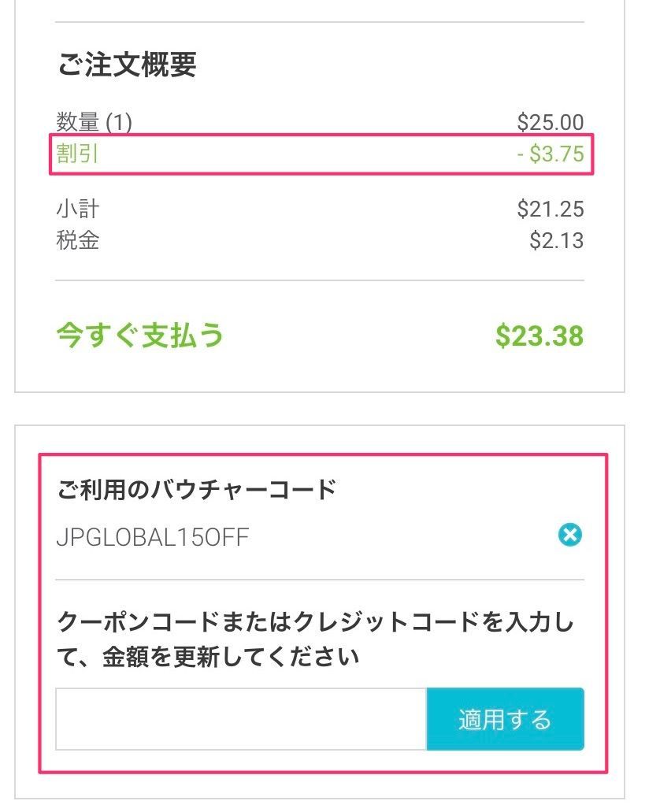This screenshot has width=660, height=812.
Task: Click the $25.00 quantity price
Action: [551, 122]
